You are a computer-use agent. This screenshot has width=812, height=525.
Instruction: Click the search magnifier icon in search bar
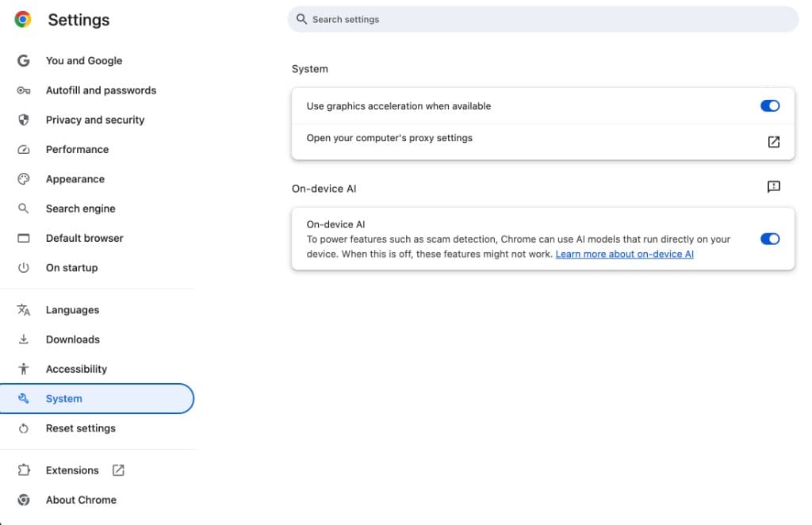[301, 19]
